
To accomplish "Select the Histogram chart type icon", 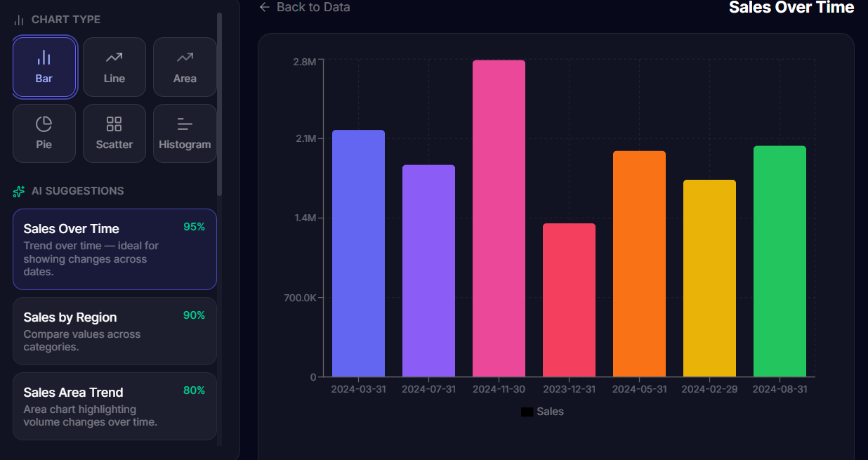I will (185, 133).
